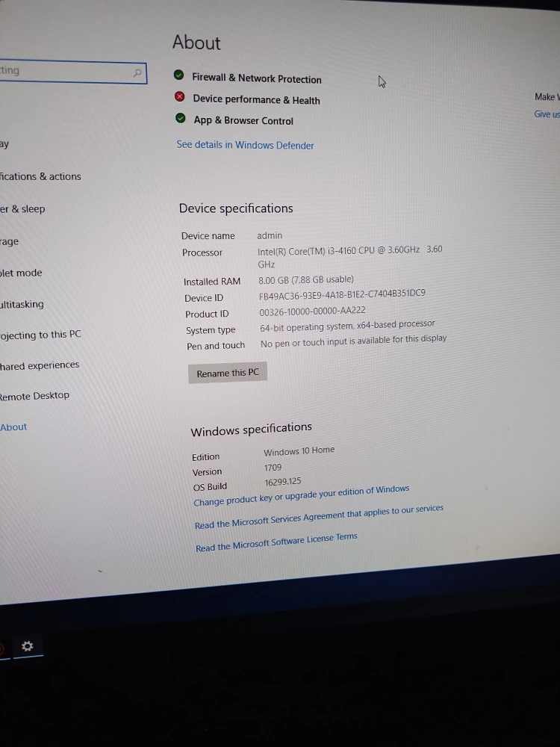Click the Windows specifications heading
Viewport: 560px width, 747px height.
(x=251, y=430)
